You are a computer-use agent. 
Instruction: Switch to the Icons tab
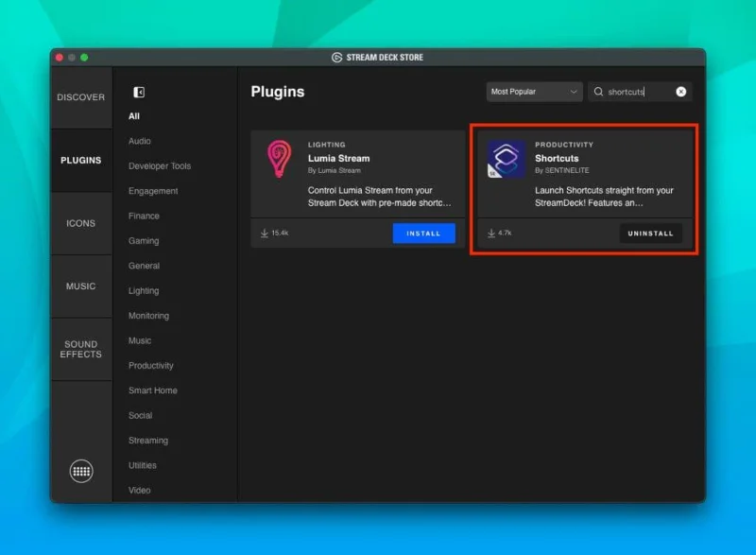click(x=81, y=223)
